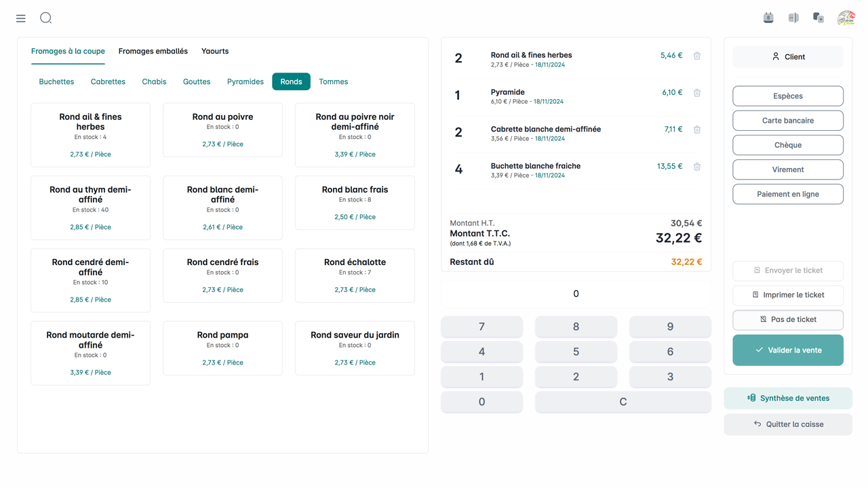
Task: Click the amount input field above keypad
Action: pyautogui.click(x=576, y=294)
